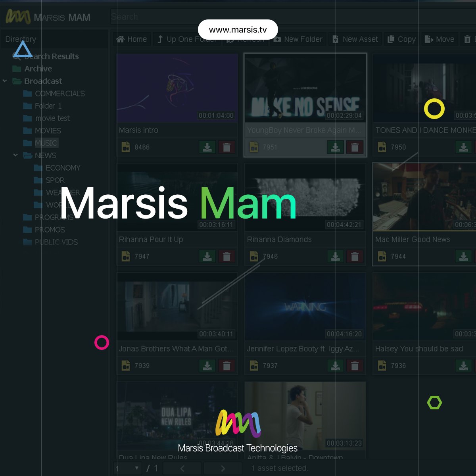Viewport: 476px width, 476px height.
Task: Click the New Asset toolbar button
Action: pos(355,39)
